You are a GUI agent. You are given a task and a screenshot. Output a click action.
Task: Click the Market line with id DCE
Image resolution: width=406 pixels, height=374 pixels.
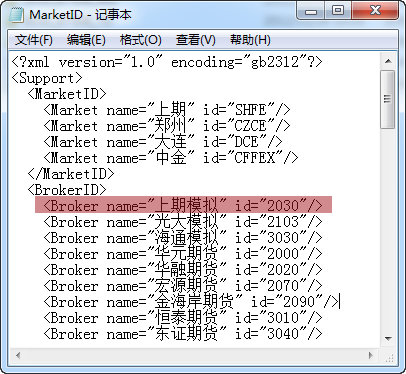pos(163,142)
